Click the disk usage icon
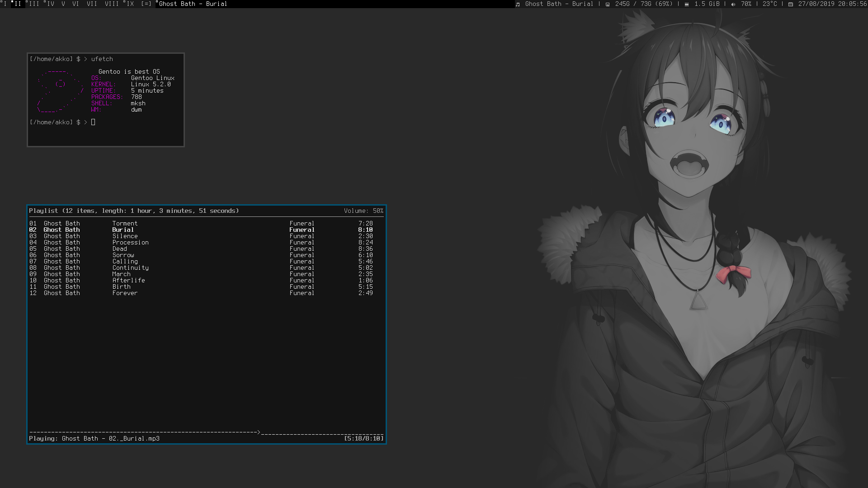Image resolution: width=868 pixels, height=488 pixels. pyautogui.click(x=608, y=4)
